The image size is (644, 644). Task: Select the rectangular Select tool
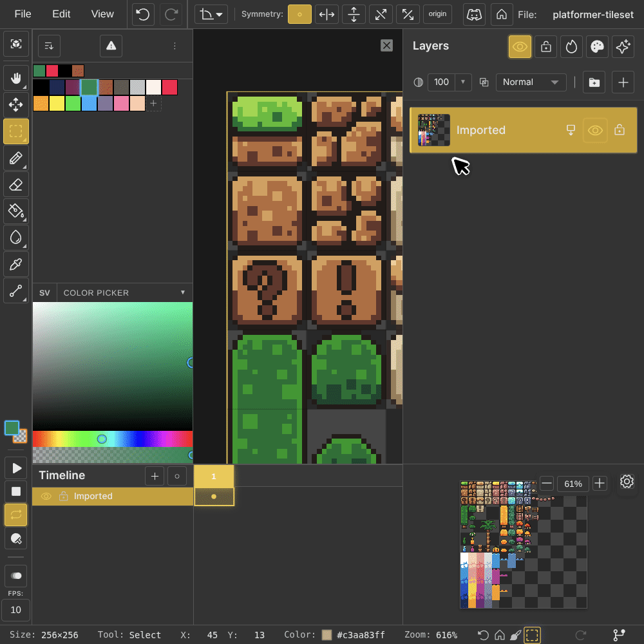pos(16,131)
